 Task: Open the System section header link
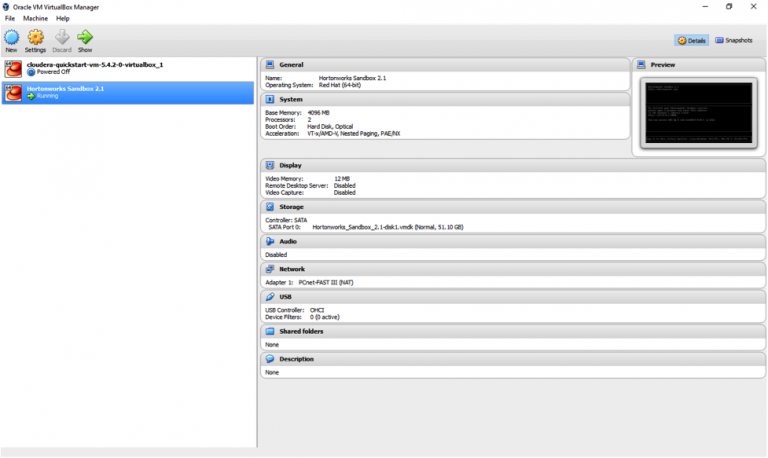(x=290, y=99)
